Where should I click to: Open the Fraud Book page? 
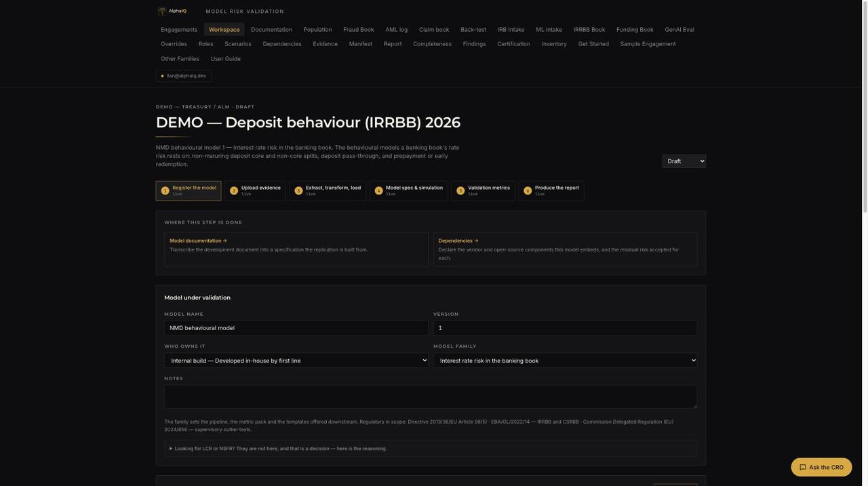coord(359,30)
